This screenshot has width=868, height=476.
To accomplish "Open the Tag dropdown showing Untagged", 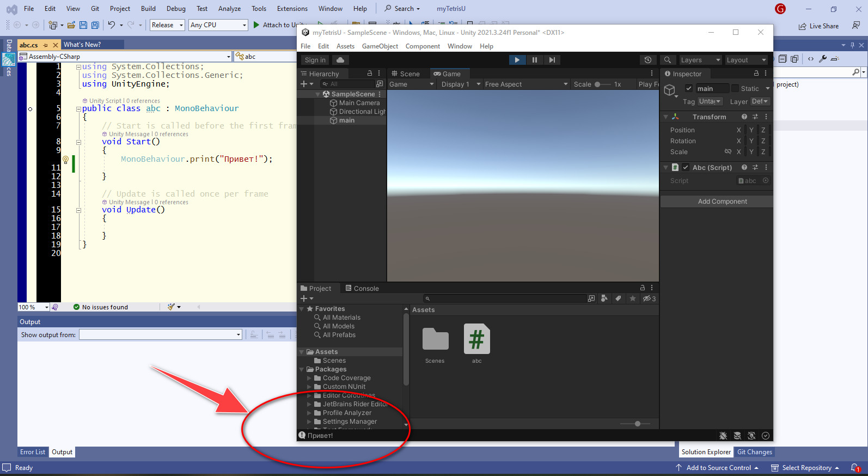I will tap(710, 101).
